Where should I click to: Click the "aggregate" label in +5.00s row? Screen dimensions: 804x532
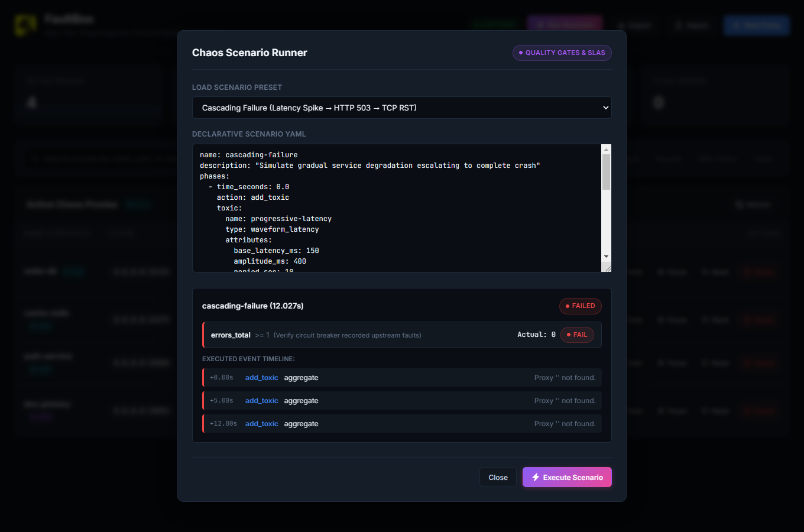pyautogui.click(x=301, y=401)
